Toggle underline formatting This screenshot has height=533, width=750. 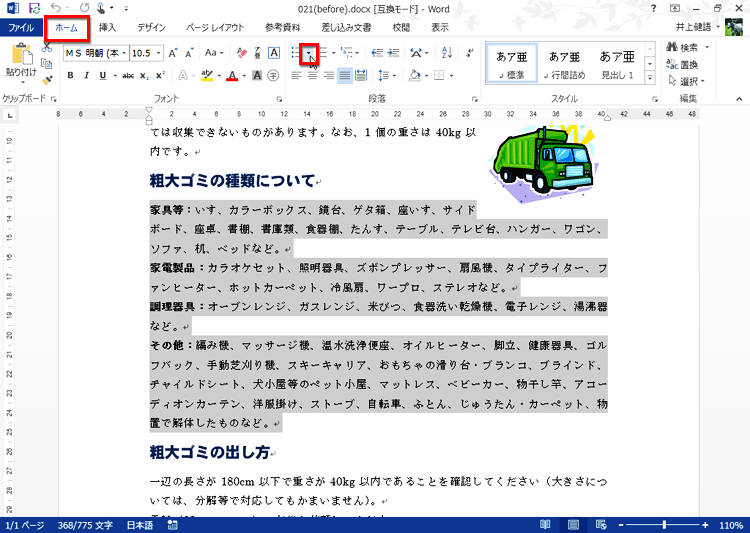[102, 76]
